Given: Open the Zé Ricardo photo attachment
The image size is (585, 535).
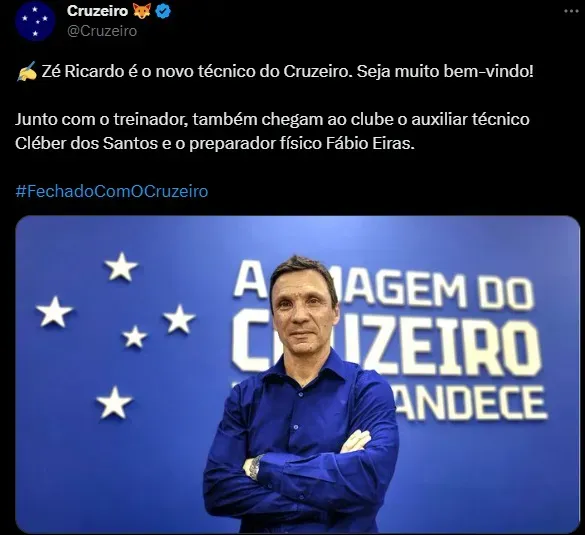Looking at the screenshot, I should [x=297, y=374].
